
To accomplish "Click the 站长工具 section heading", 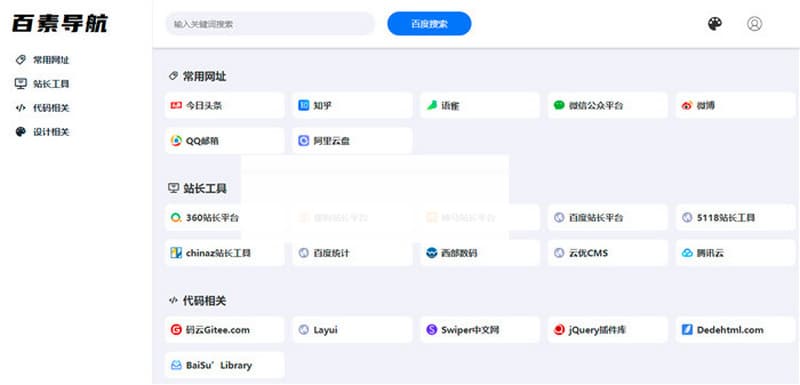I will (204, 188).
